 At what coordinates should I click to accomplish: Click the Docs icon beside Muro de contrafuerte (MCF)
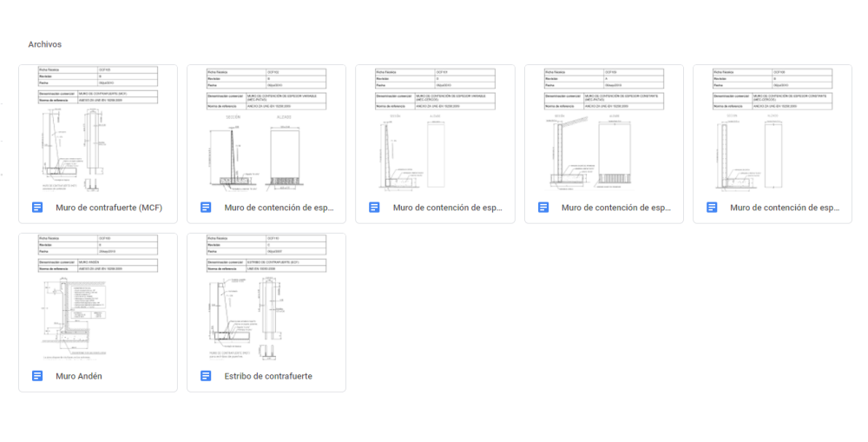click(37, 208)
